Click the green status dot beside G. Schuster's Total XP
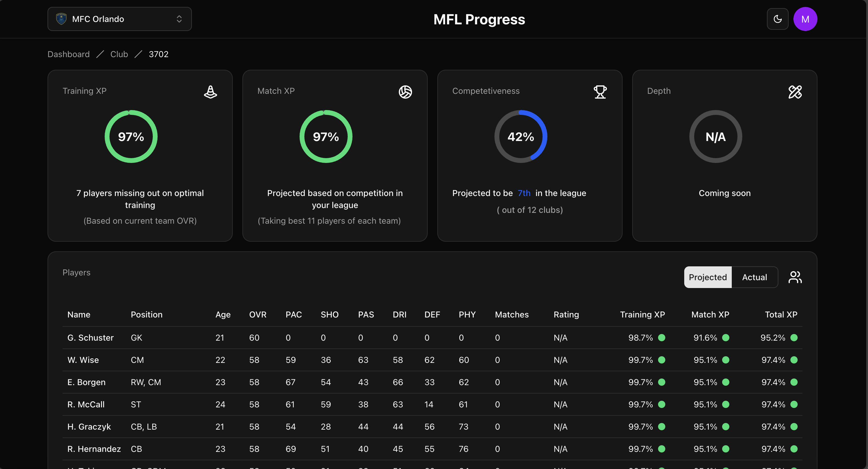Image resolution: width=868 pixels, height=469 pixels. [795, 338]
